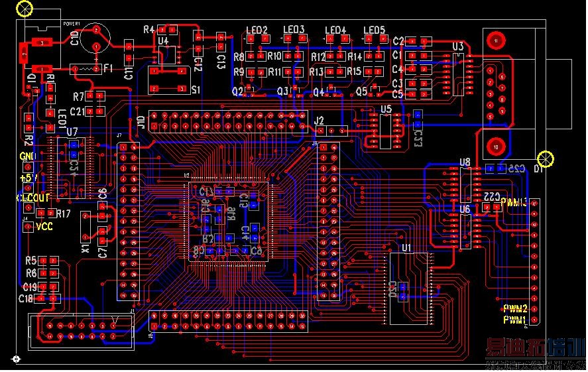588x372 pixels.
Task: Click the yellow CLKOUT label
Action: (x=33, y=198)
